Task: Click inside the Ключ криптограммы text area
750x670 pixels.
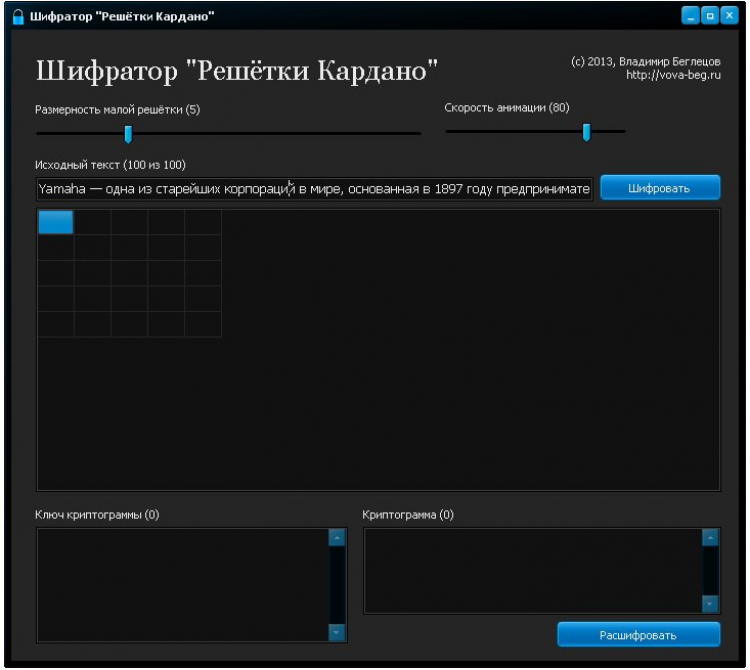Action: pos(183,585)
